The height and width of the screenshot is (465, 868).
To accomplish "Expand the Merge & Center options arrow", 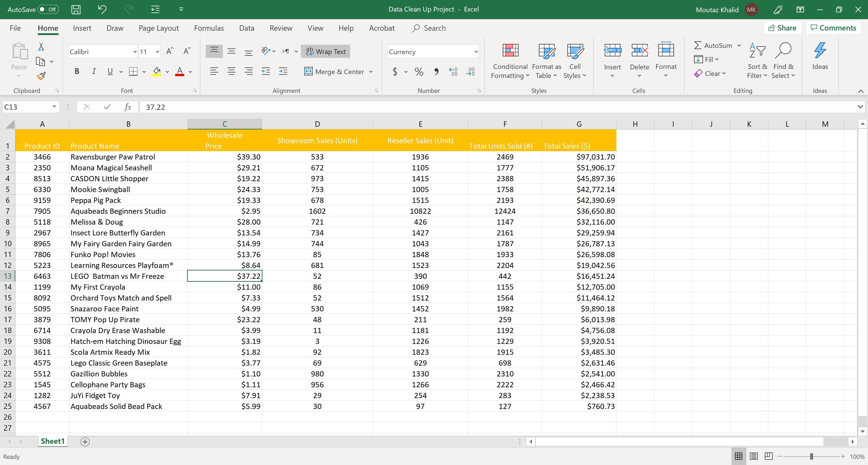I will (x=371, y=71).
